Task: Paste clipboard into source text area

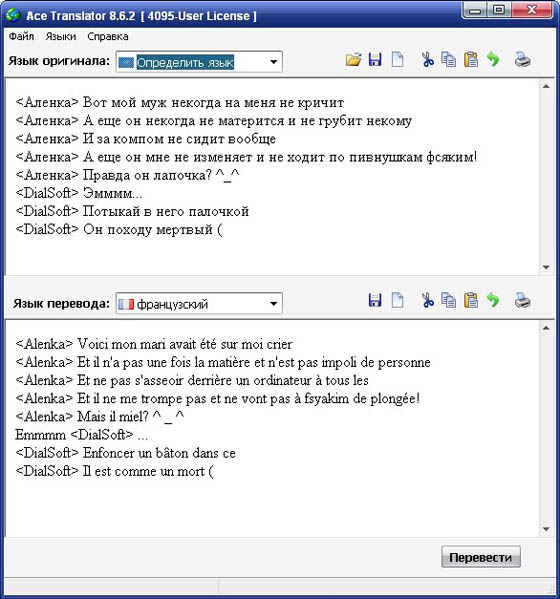Action: [471, 60]
